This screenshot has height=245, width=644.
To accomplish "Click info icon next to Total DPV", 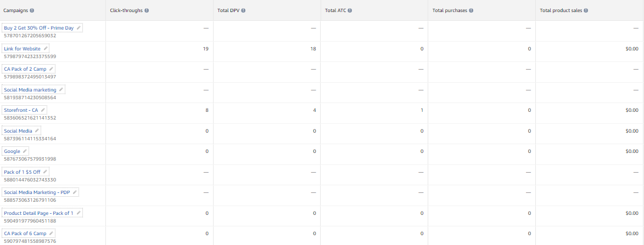I will pos(243,10).
